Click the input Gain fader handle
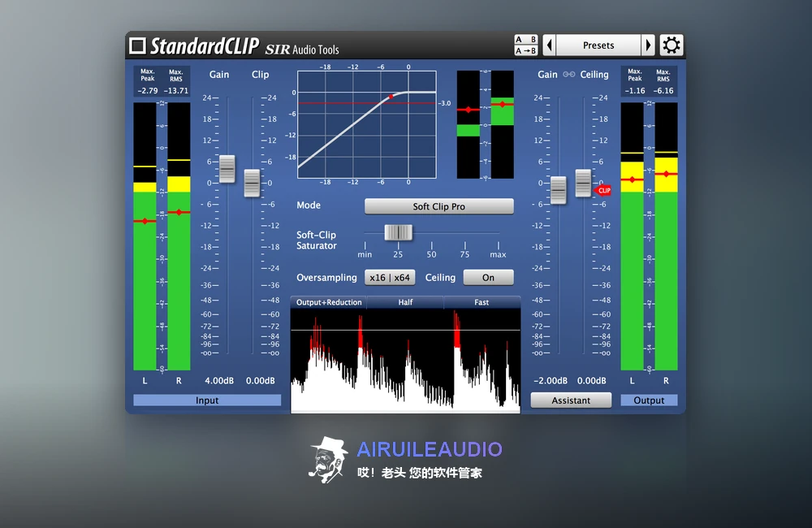The height and width of the screenshot is (528, 812). click(x=227, y=168)
